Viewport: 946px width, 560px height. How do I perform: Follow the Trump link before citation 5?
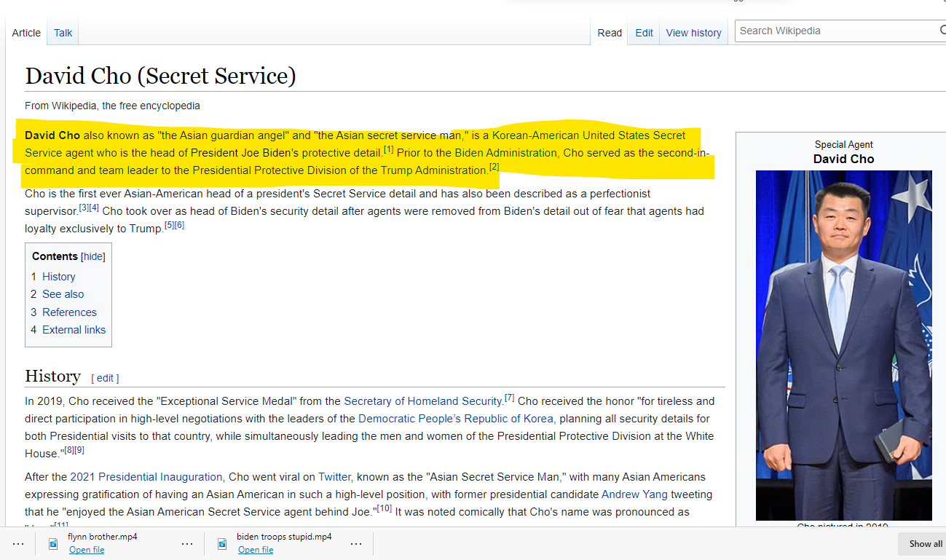[145, 229]
